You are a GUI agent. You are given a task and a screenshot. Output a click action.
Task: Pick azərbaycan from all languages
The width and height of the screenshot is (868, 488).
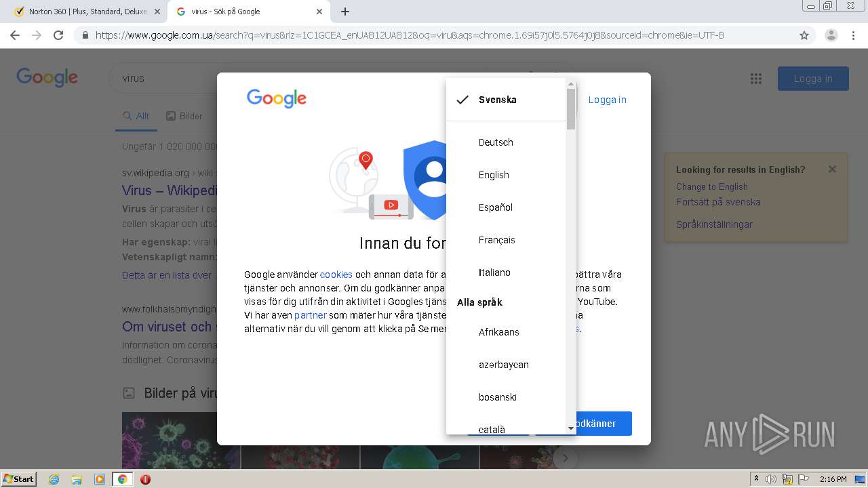(x=506, y=365)
